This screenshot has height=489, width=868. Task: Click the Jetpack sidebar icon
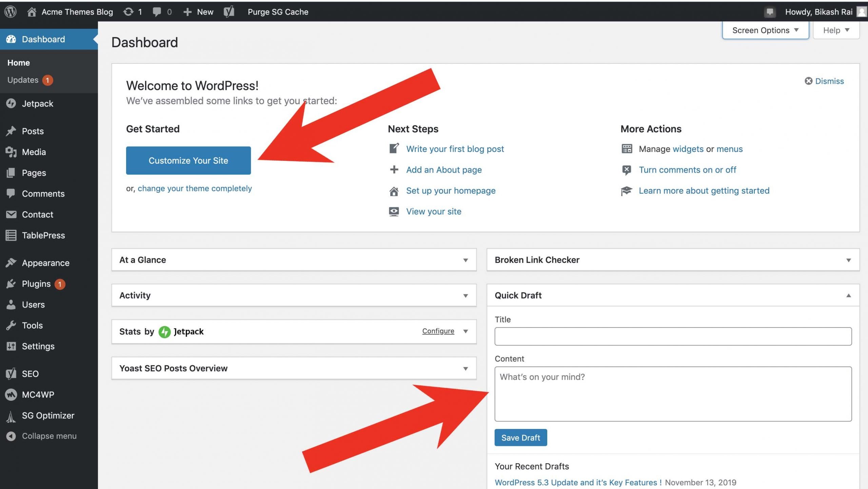click(x=11, y=104)
